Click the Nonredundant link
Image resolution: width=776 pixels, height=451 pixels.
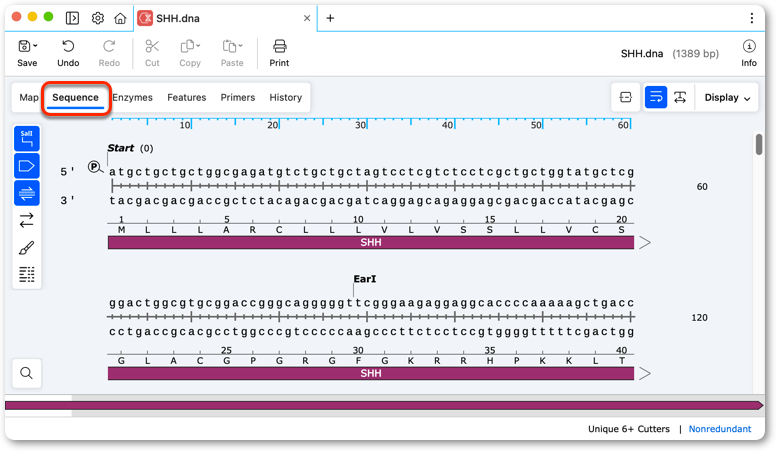(x=720, y=429)
